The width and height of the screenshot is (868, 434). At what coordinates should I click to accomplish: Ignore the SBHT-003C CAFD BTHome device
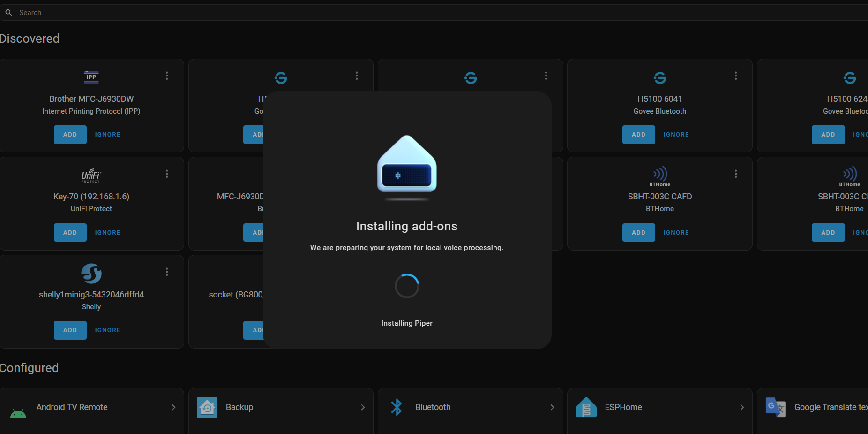coord(676,233)
